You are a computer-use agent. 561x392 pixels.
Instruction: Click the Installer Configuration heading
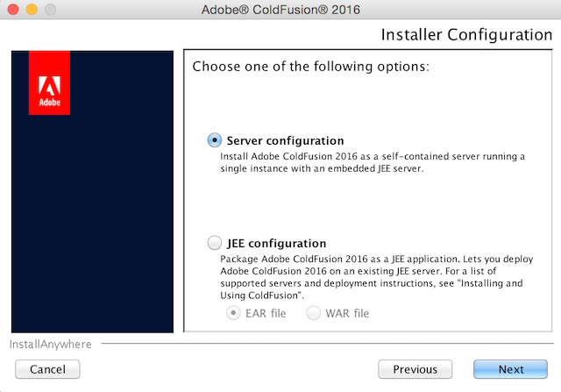[467, 35]
